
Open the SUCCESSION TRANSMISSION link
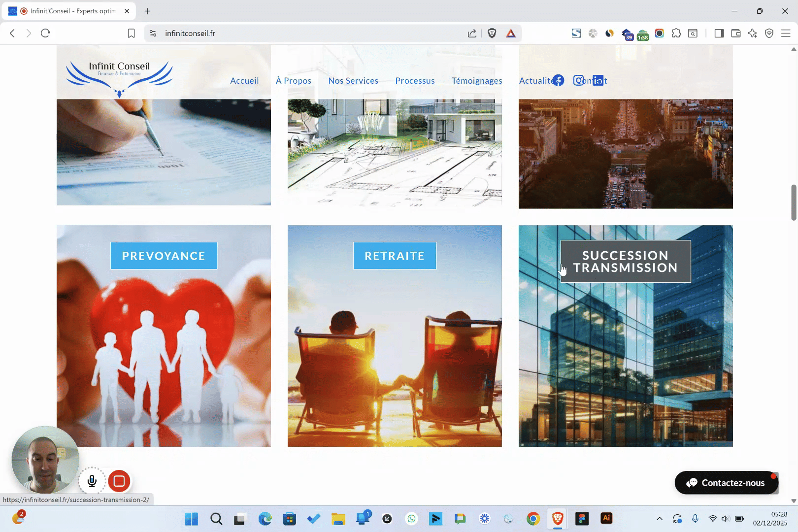click(626, 262)
